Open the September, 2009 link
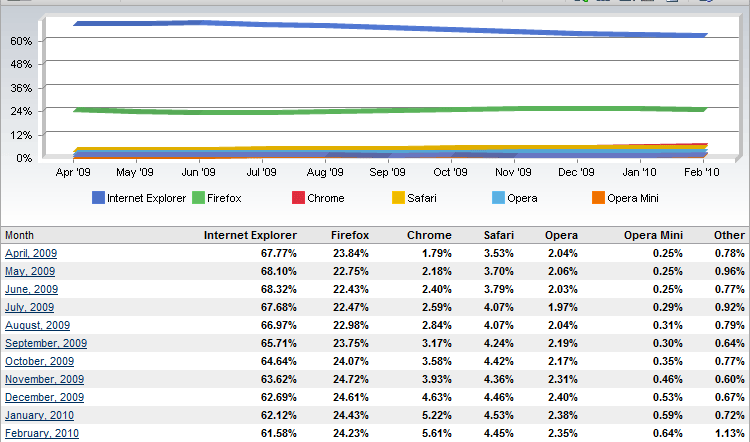 point(46,343)
